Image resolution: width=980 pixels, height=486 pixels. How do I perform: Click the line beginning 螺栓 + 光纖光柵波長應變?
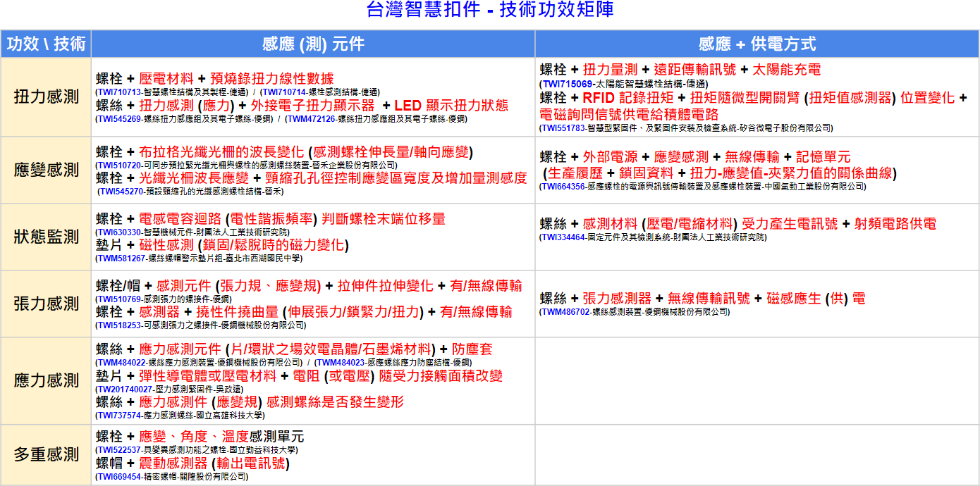point(312,178)
